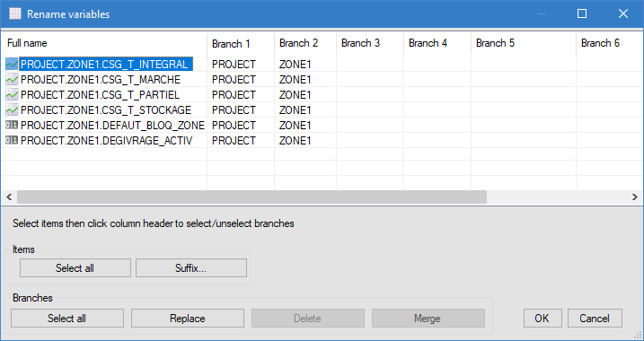
Task: Click the horizontal scrollbar left arrow
Action: pyautogui.click(x=9, y=197)
